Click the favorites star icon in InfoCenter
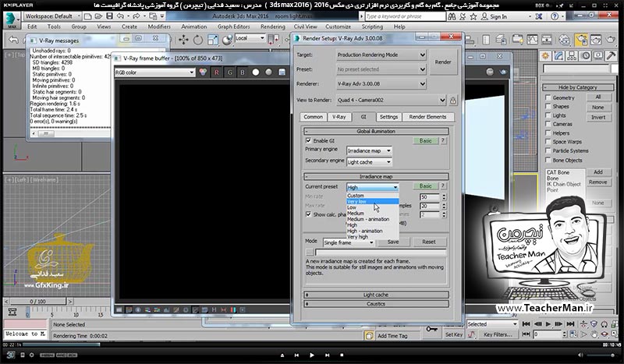The width and height of the screenshot is (624, 364). tap(473, 16)
